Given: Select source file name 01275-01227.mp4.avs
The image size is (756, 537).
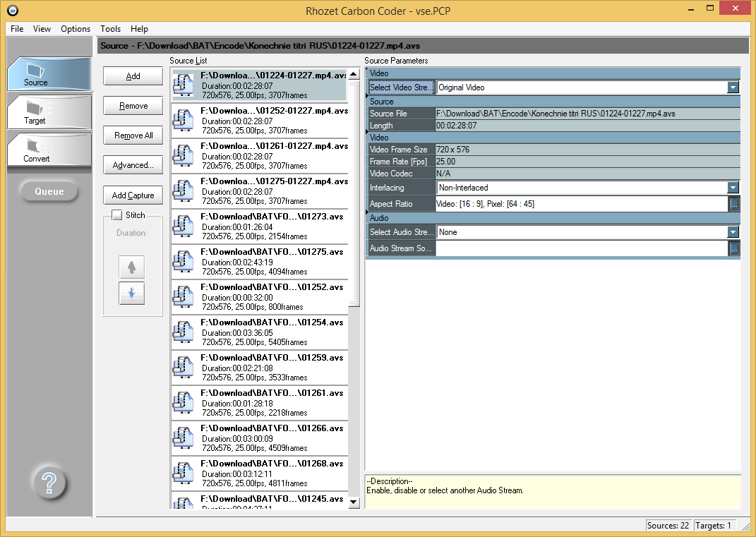Looking at the screenshot, I should click(274, 181).
